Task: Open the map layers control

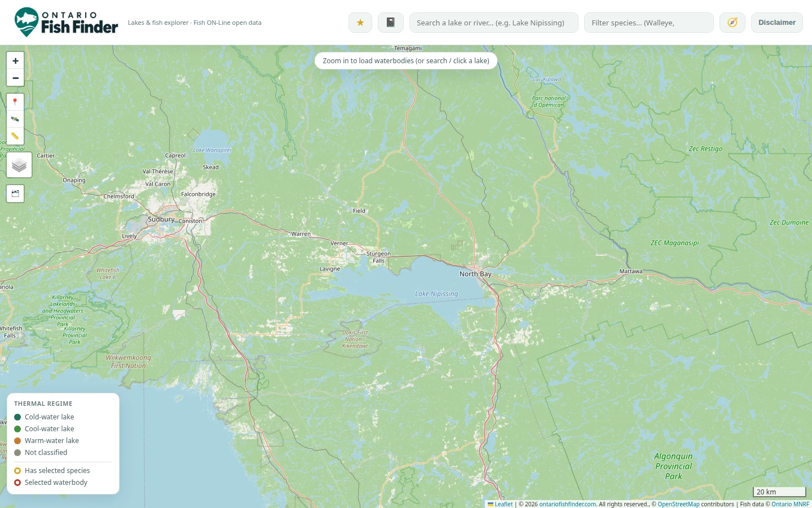Action: click(19, 165)
